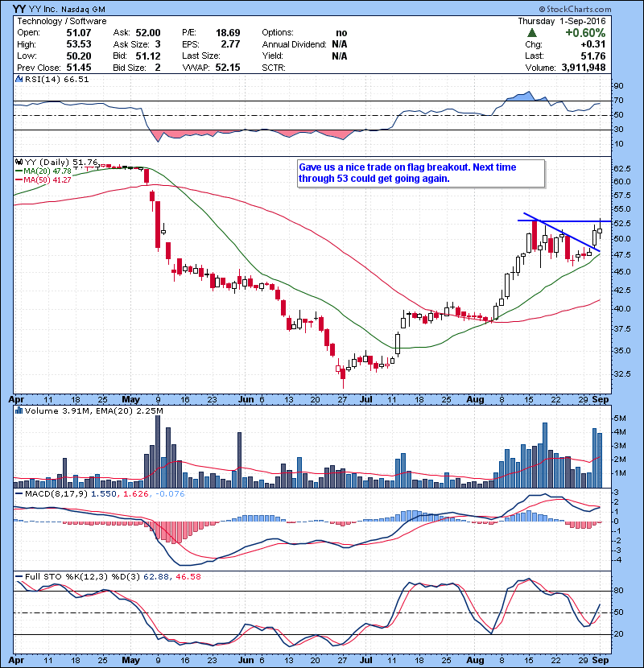This screenshot has height=668, width=644.
Task: Click N/A next to Yield
Action: point(339,56)
